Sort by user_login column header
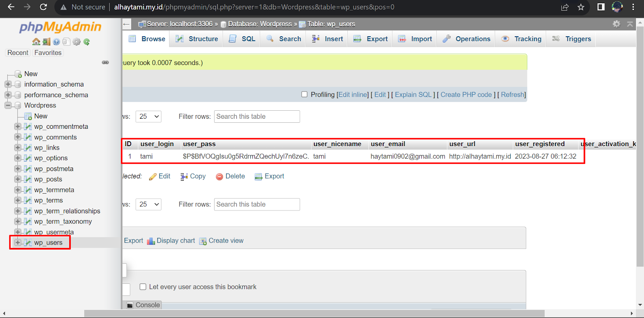The image size is (644, 318). (157, 144)
